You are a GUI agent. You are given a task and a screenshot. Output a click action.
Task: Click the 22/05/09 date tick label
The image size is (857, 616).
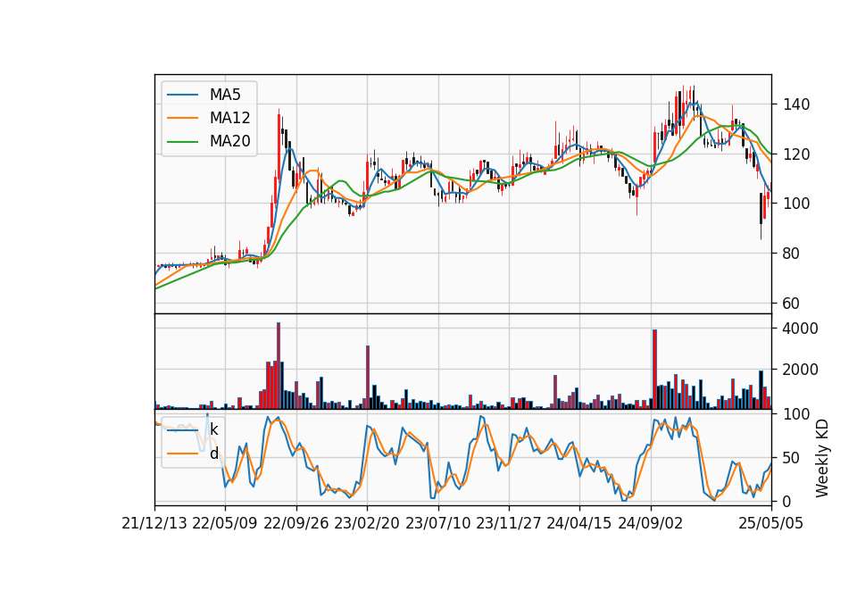pos(225,524)
